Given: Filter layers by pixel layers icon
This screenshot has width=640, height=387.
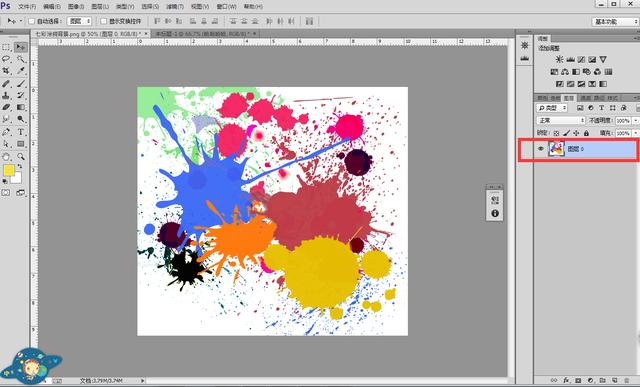Looking at the screenshot, I should coord(580,108).
